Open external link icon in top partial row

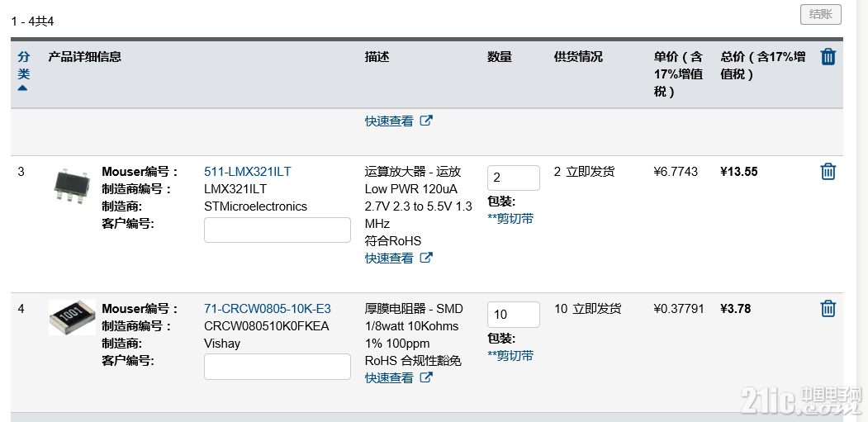click(x=425, y=121)
